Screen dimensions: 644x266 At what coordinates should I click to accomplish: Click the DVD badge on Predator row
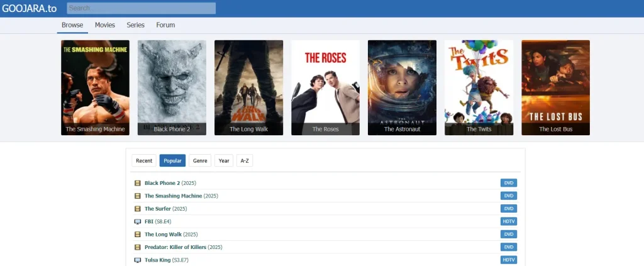pyautogui.click(x=508, y=247)
